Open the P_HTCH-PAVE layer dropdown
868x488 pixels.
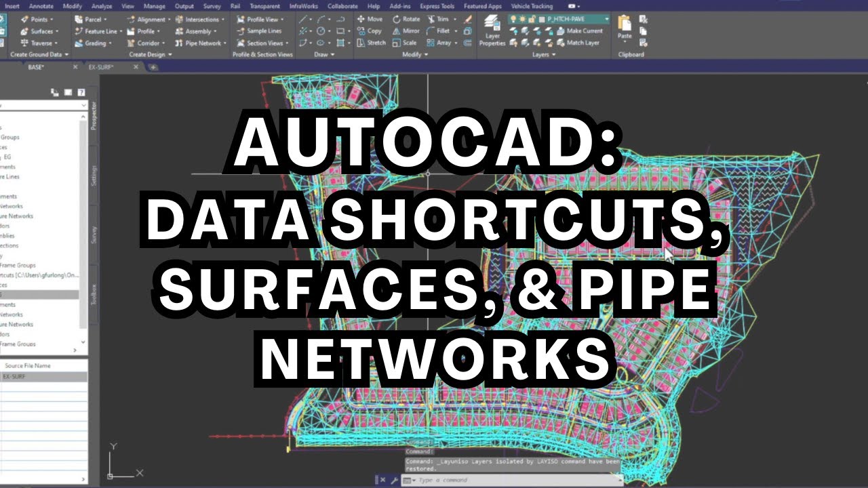pos(606,19)
